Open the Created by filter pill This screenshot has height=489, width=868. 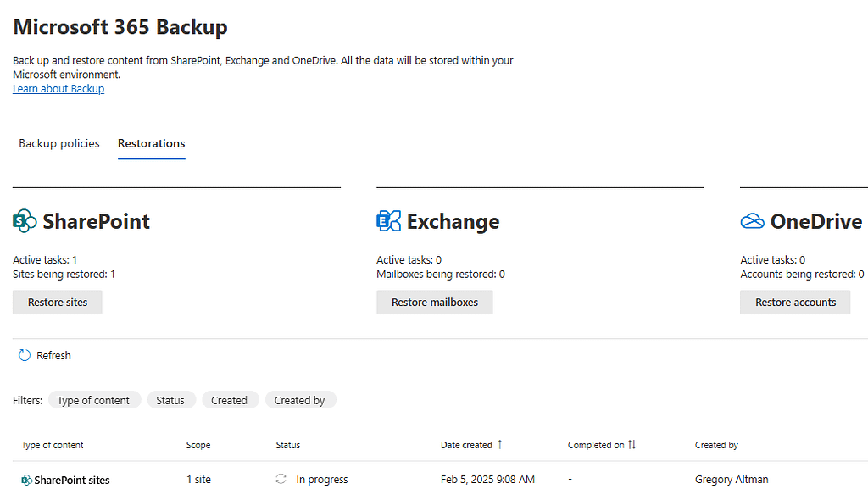301,400
